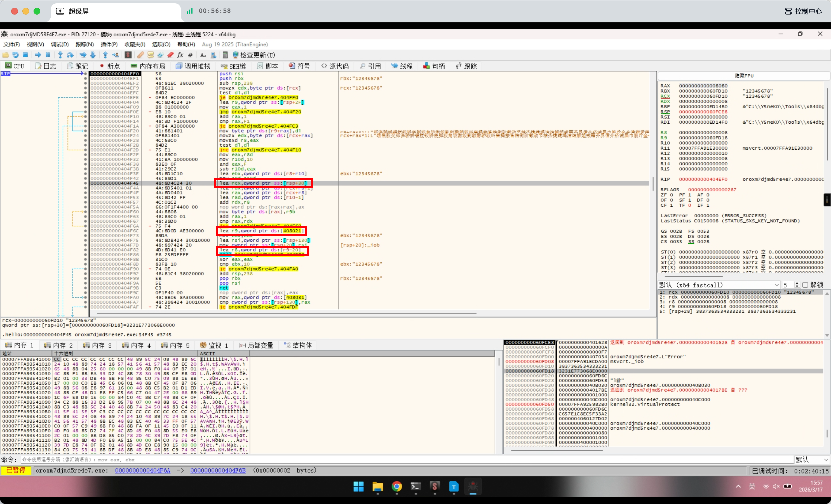
Task: Click the Restart debugging icon
Action: click(x=15, y=55)
